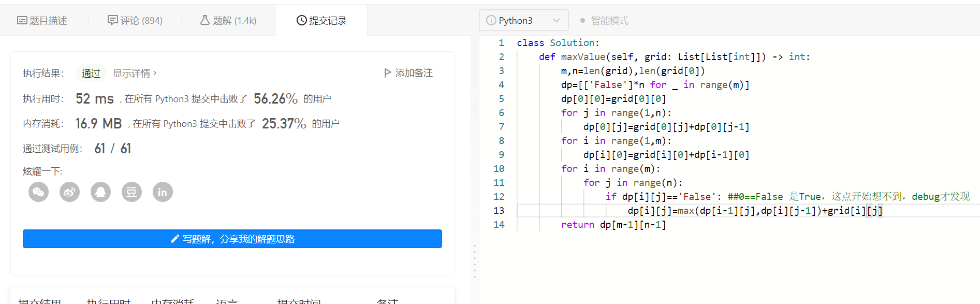Click the 执行用时 label in result panel
Image resolution: width=980 pixels, height=304 pixels.
[43, 99]
